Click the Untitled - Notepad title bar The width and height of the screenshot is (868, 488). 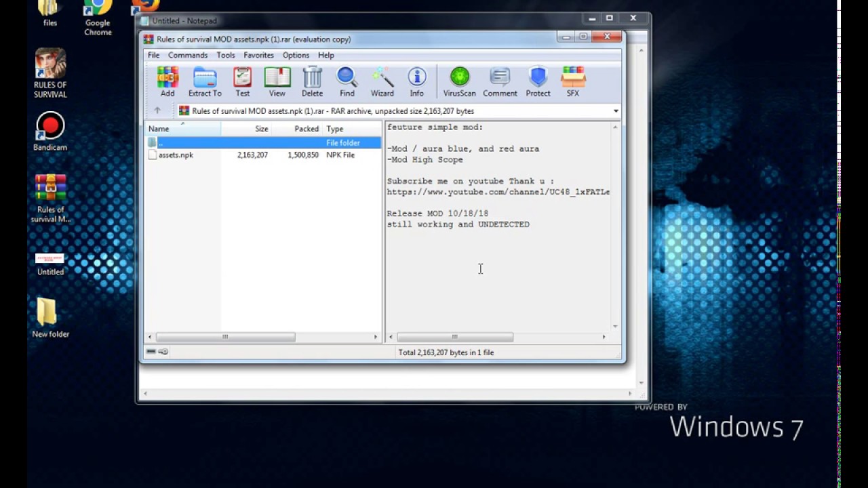point(359,21)
